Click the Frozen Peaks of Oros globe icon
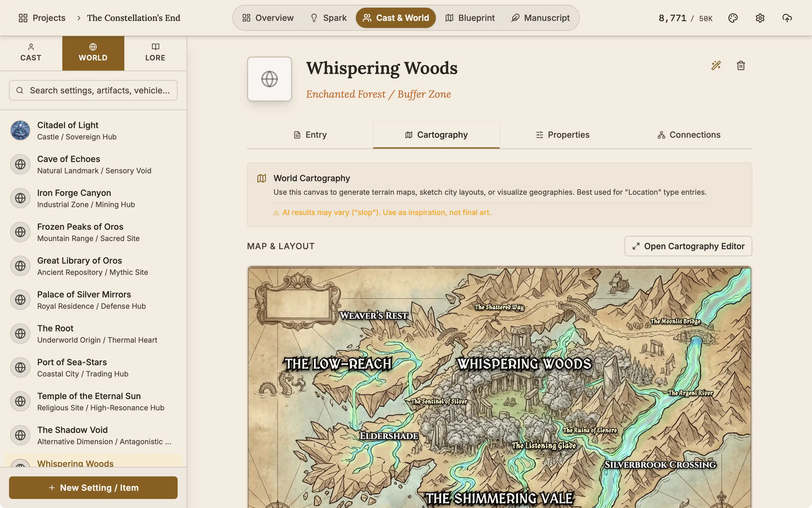 pos(20,232)
